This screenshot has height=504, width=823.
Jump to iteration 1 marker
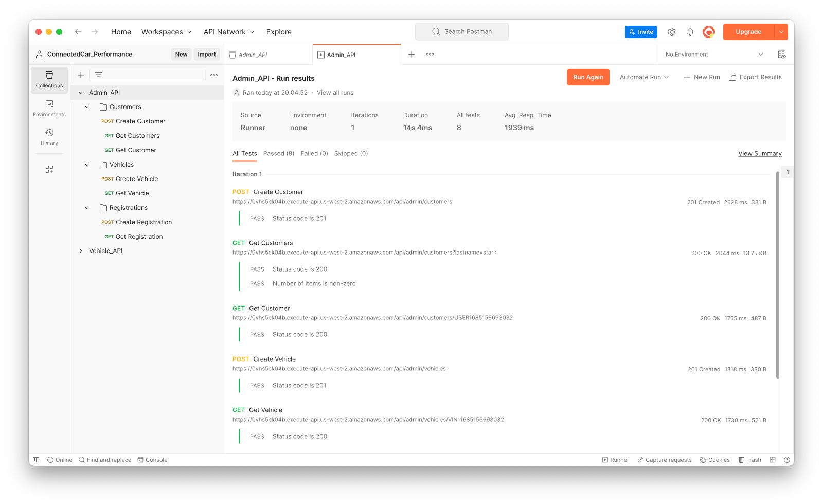(788, 172)
